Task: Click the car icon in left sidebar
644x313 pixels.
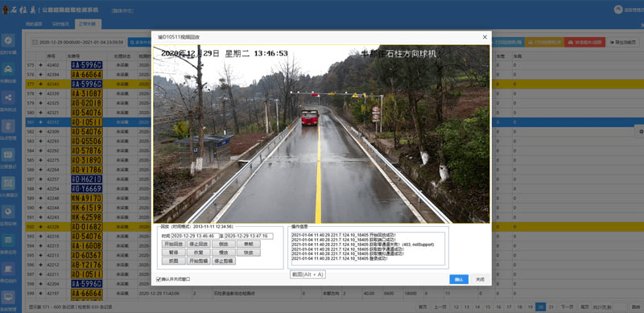Action: click(8, 69)
